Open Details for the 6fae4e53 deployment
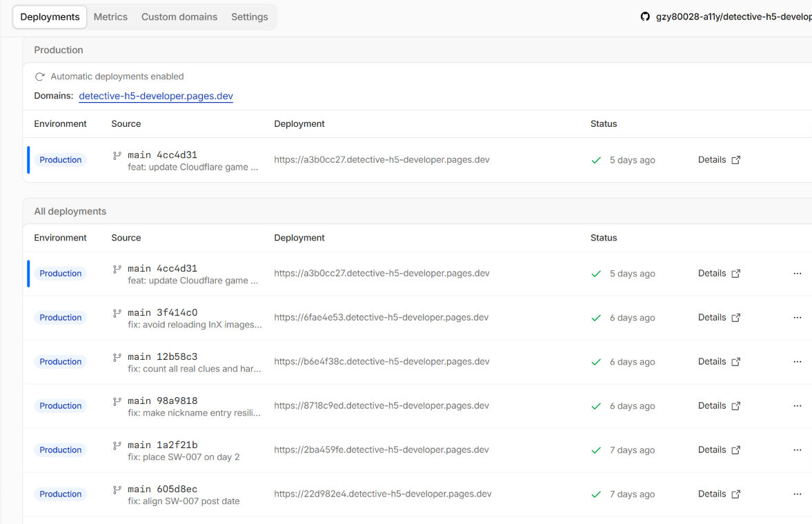This screenshot has width=812, height=524. 711,317
